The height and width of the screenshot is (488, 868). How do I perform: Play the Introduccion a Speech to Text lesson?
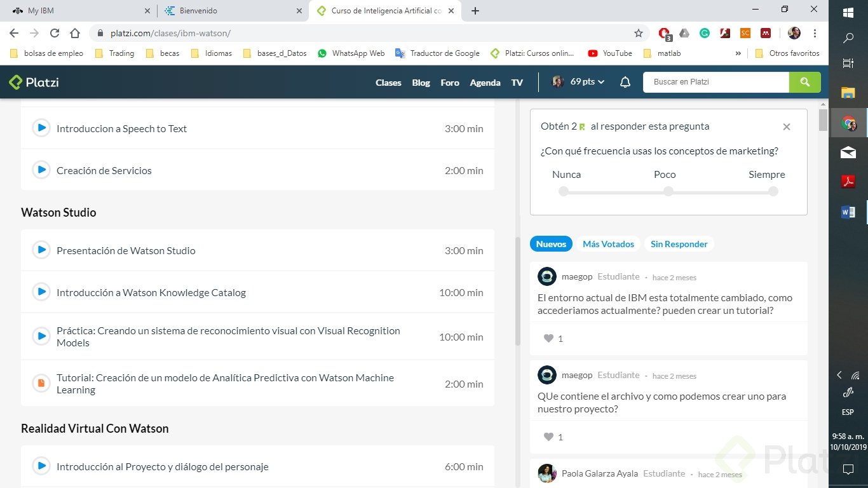point(41,128)
